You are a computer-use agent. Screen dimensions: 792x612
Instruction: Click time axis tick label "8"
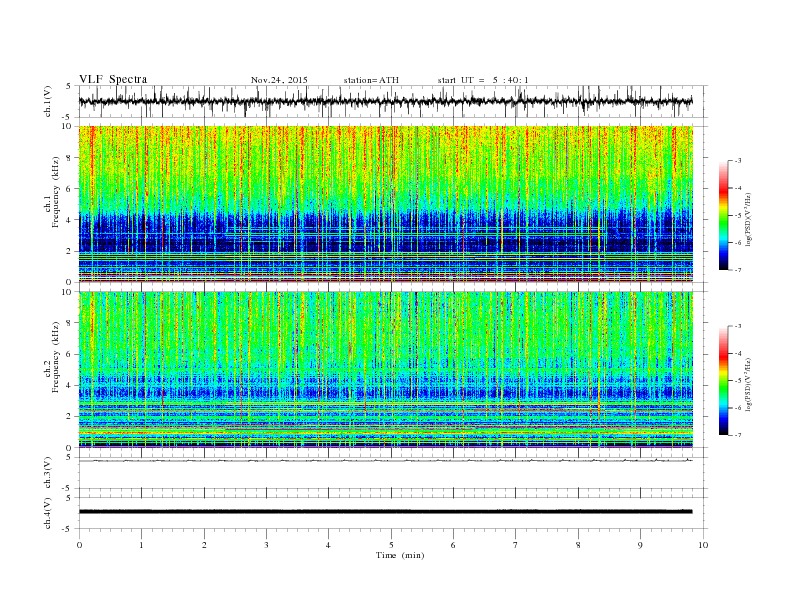578,545
